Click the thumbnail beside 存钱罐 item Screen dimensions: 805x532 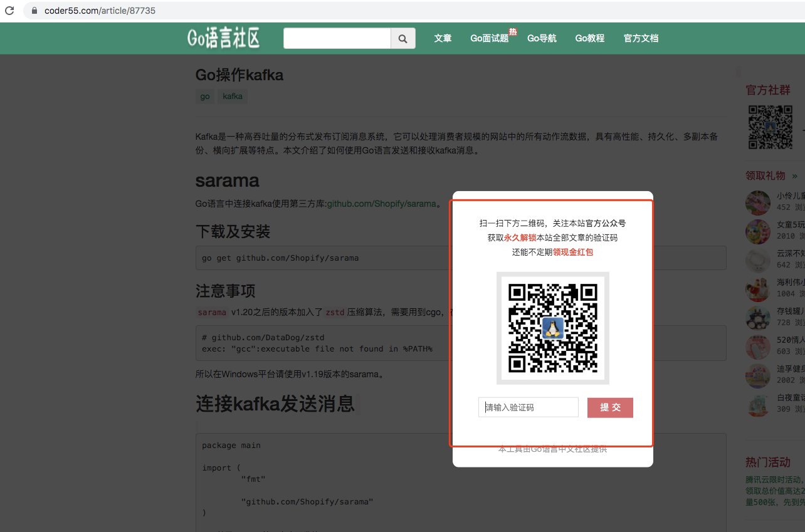point(757,318)
